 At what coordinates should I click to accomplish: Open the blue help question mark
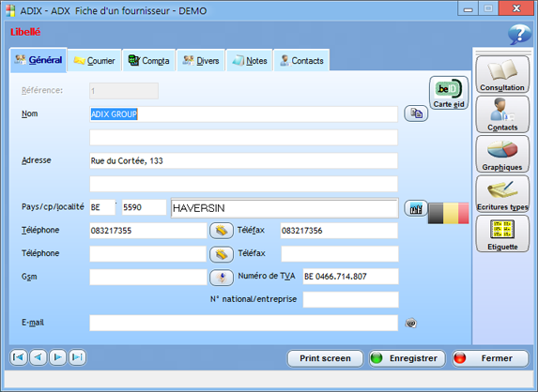(520, 34)
